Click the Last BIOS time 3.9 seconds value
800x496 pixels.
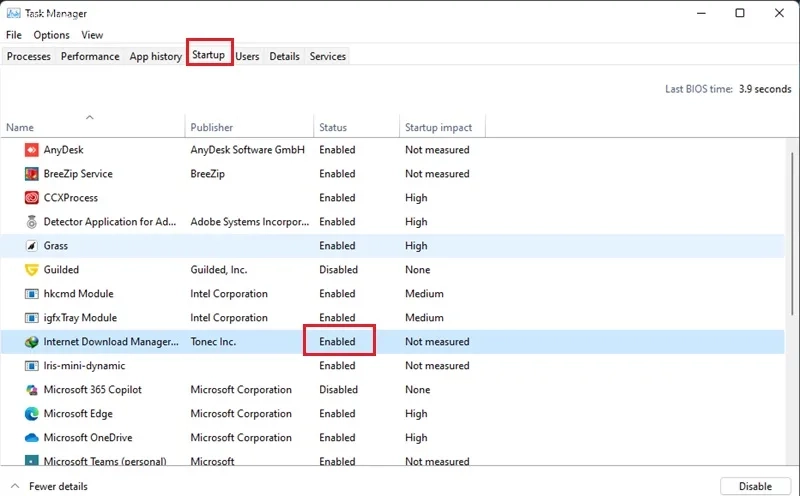click(765, 89)
